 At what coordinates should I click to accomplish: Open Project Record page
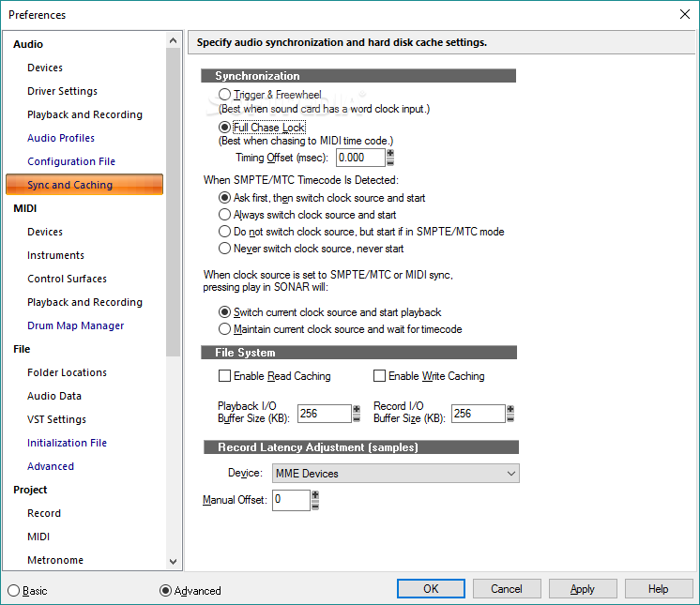[x=44, y=513]
